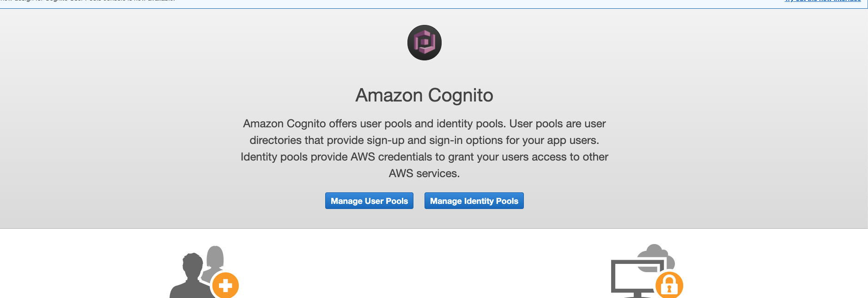
Task: Click the word 'Cognito' in the page heading
Action: pos(461,95)
